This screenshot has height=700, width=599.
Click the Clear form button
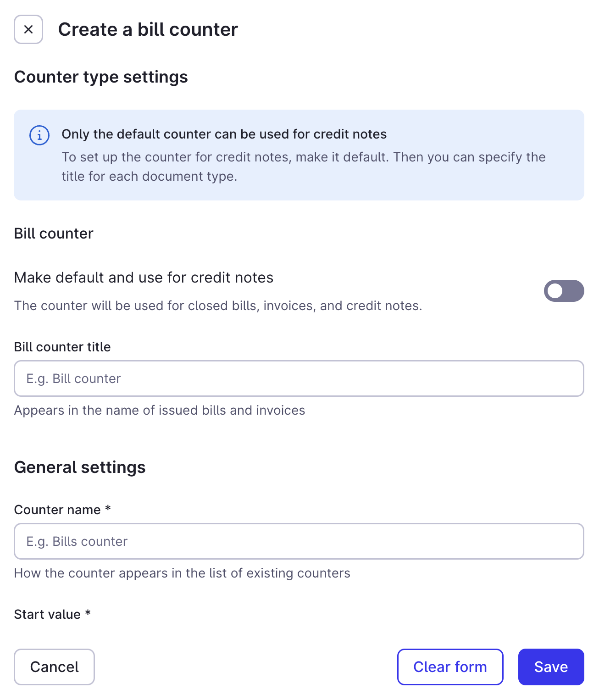coord(449,667)
